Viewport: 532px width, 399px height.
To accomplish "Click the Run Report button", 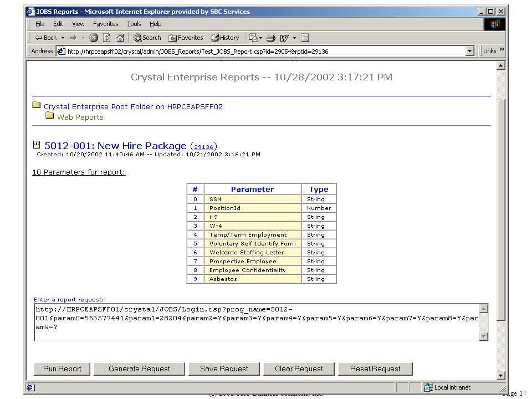I will [x=62, y=369].
